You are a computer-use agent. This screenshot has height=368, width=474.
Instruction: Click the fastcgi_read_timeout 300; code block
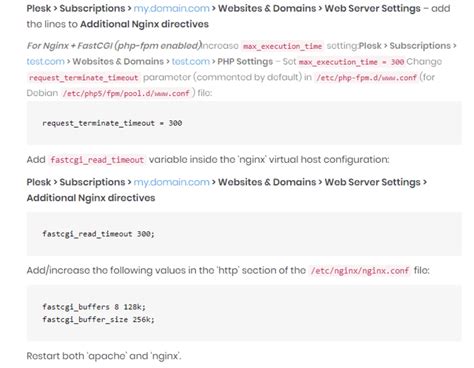(244, 234)
